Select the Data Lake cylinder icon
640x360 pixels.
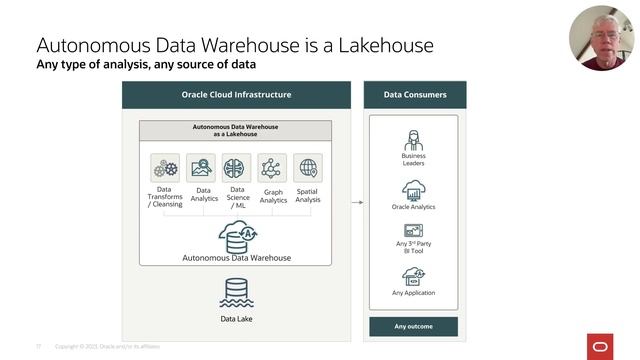236,293
